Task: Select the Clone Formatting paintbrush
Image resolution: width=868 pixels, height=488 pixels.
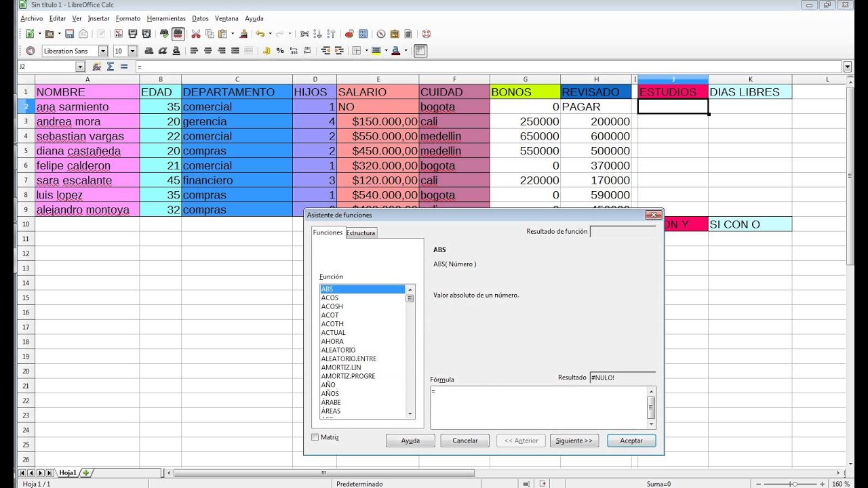Action: click(x=243, y=34)
